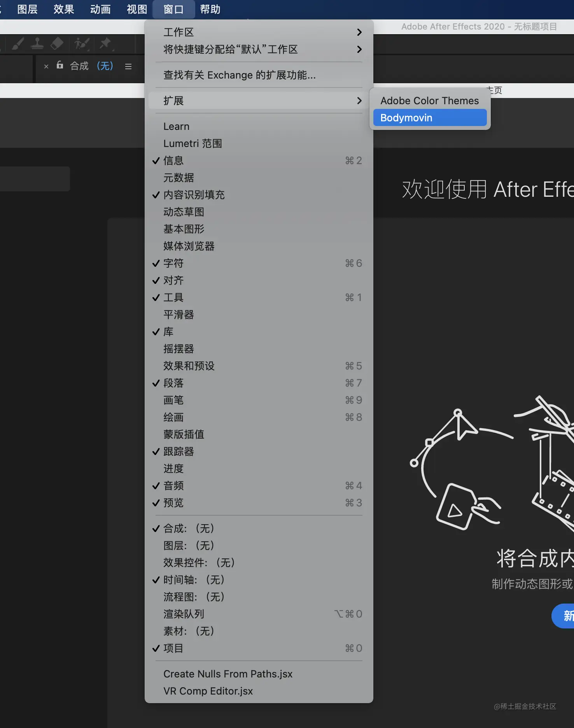Open the 动画 menu
Image resolution: width=574 pixels, height=728 pixels.
click(x=100, y=9)
